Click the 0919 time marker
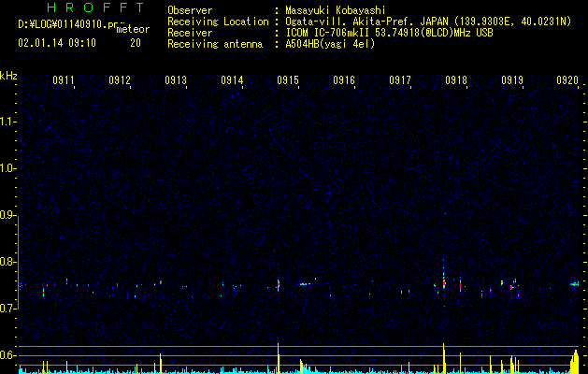The height and width of the screenshot is (374, 588). (x=512, y=80)
